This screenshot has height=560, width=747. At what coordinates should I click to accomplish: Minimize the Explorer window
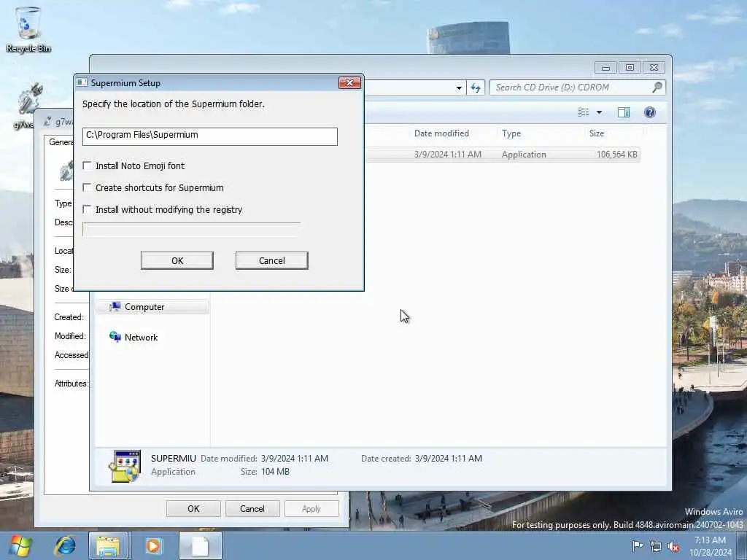tap(605, 68)
